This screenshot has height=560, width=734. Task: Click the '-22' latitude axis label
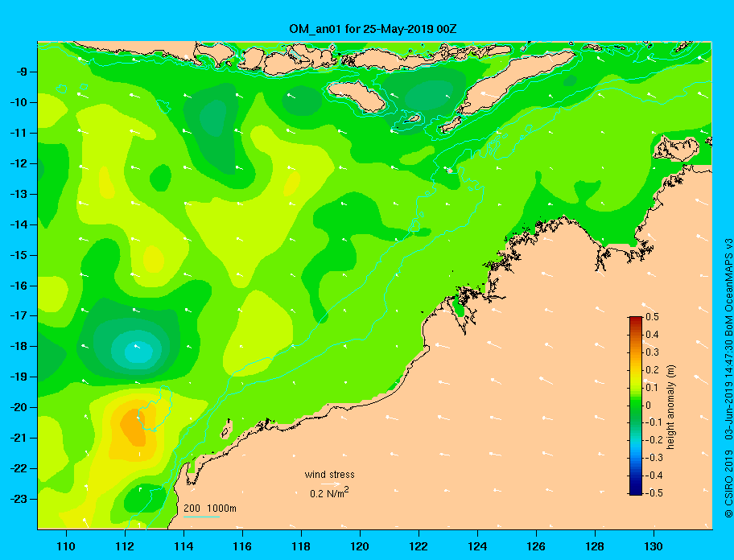[x=19, y=468]
